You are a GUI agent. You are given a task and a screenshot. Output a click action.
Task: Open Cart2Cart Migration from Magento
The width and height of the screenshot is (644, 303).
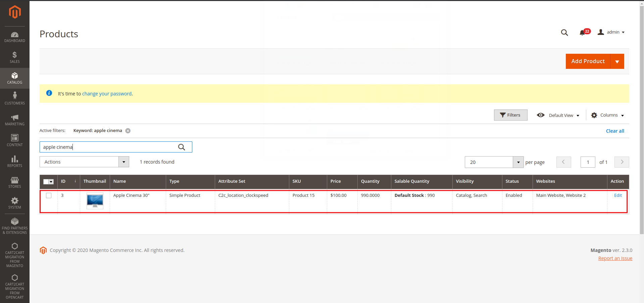[x=15, y=255]
